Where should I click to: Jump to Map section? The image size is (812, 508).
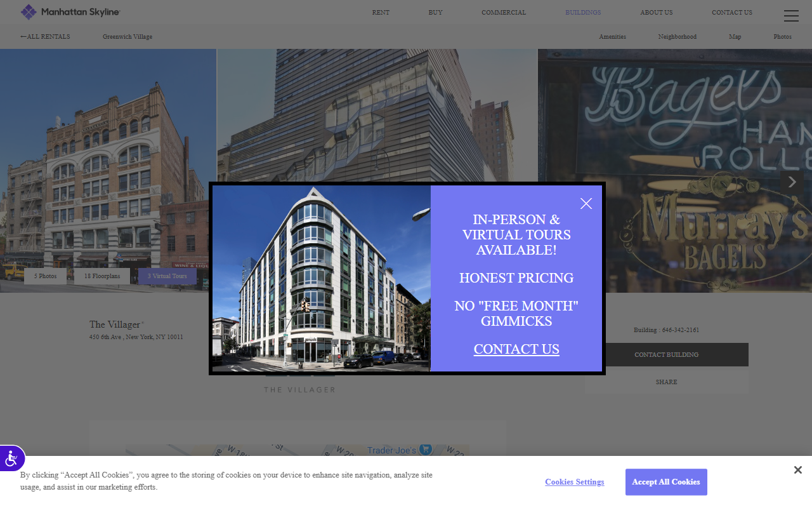[735, 37]
